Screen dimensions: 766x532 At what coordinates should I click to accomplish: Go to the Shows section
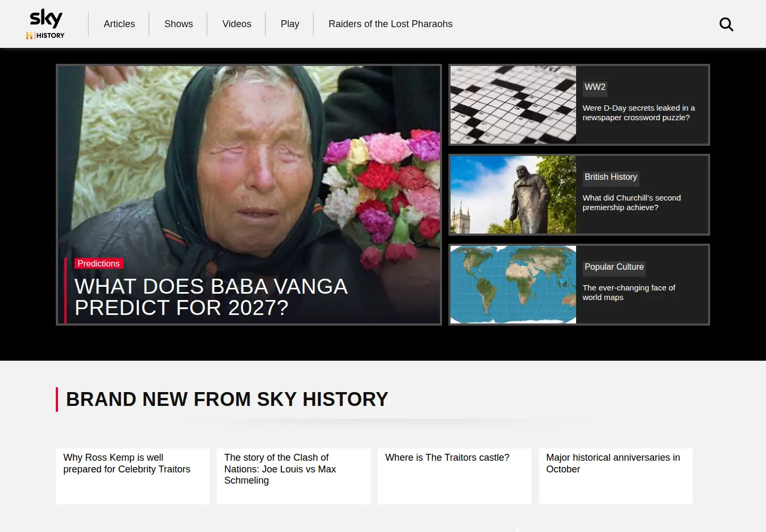pos(179,24)
